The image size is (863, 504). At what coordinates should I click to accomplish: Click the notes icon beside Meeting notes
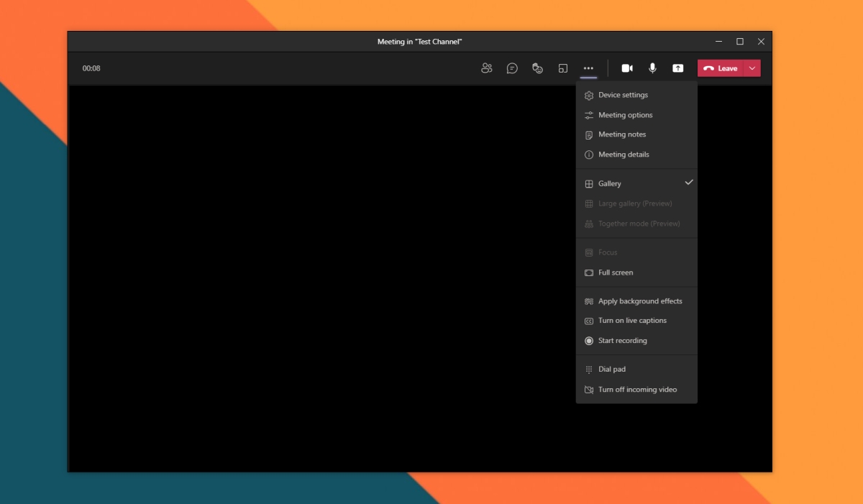(x=589, y=135)
